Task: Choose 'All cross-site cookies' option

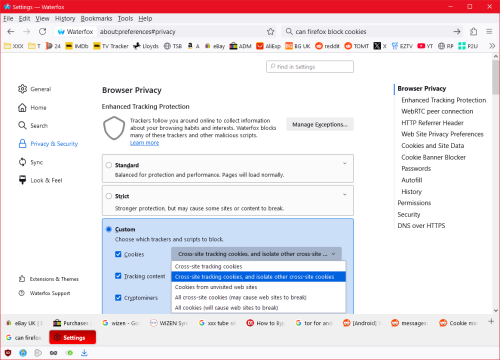Action: click(259, 297)
